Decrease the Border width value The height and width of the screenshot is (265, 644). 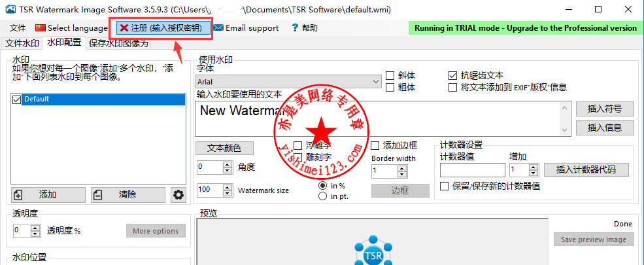[x=402, y=175]
